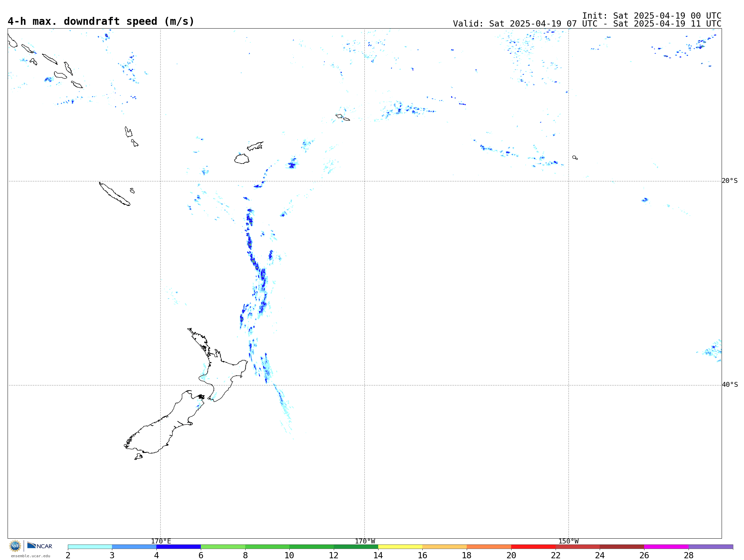Select the 18–20 m/s orange swatch
This screenshot has height=560, width=744.
click(x=489, y=547)
